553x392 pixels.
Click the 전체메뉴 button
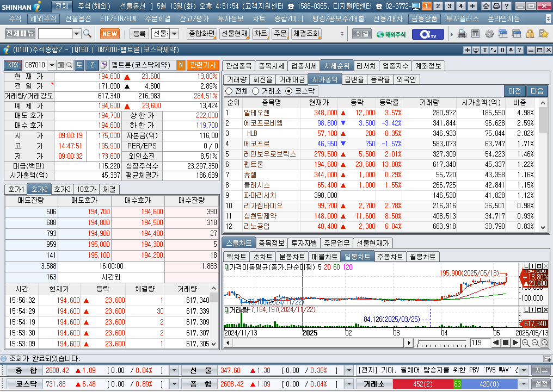pos(20,34)
